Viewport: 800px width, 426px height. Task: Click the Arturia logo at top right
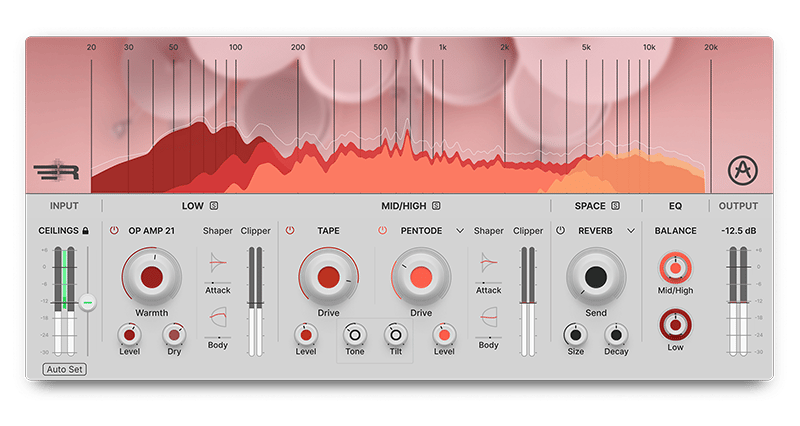[741, 170]
